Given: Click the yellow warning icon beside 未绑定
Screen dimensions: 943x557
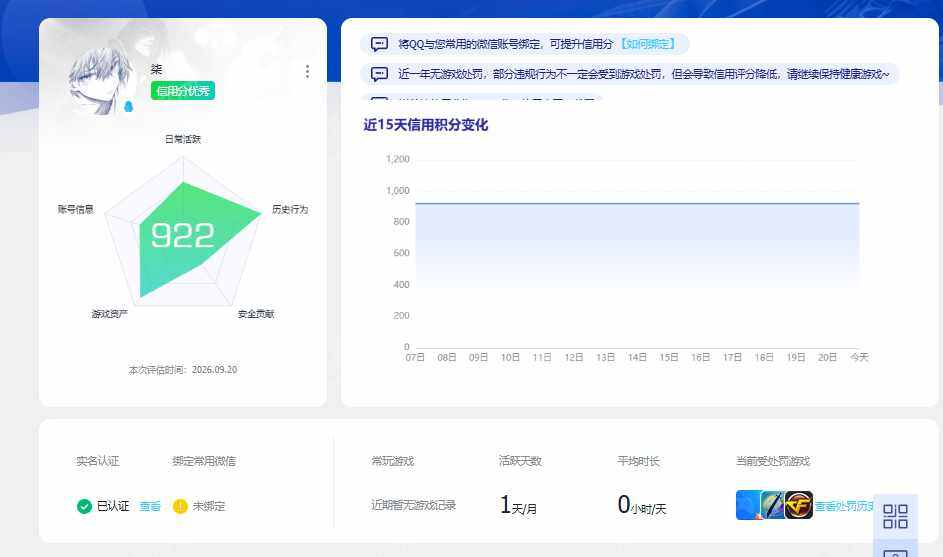Looking at the screenshot, I should [180, 506].
